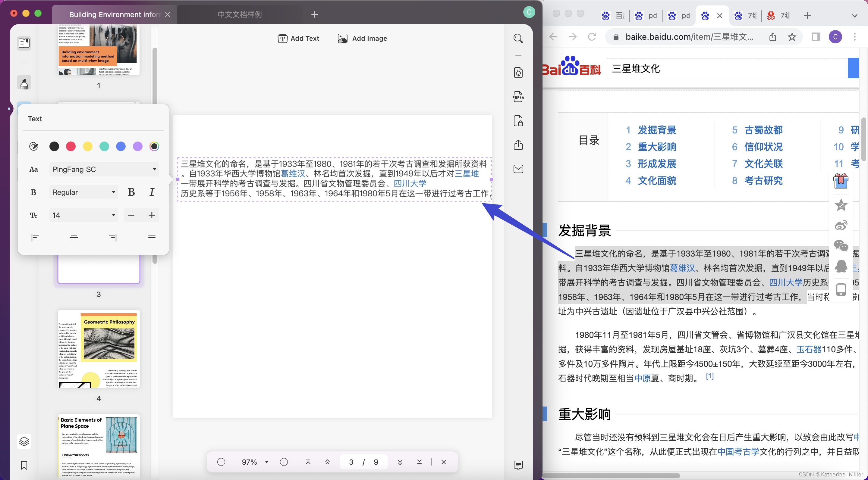Click the email envelope icon
Image resolution: width=868 pixels, height=480 pixels.
tap(518, 169)
